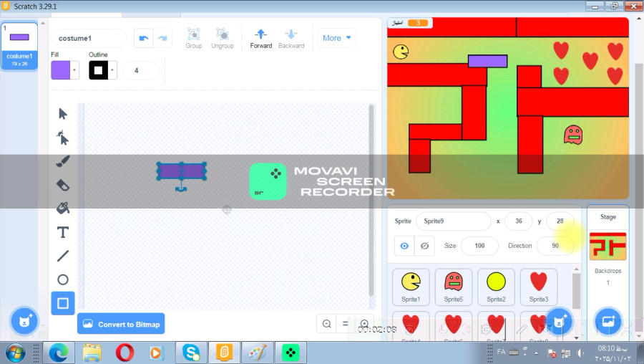Select the Reshape tool

[x=63, y=138]
